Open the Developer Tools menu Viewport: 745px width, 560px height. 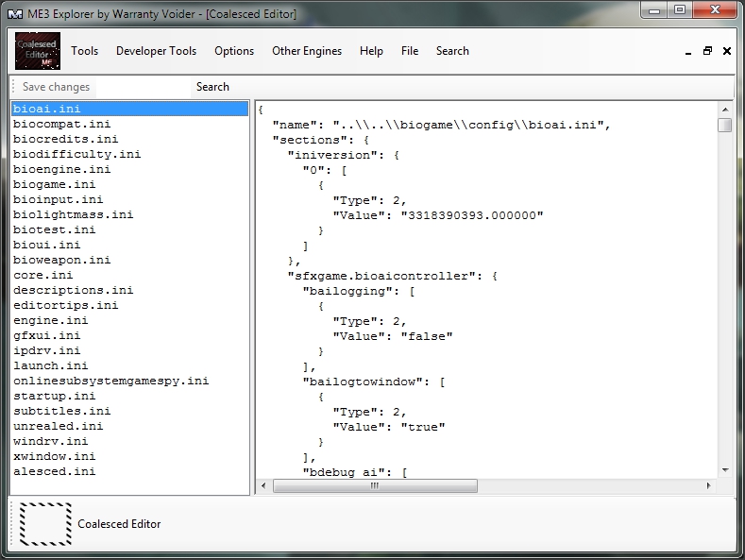point(157,51)
